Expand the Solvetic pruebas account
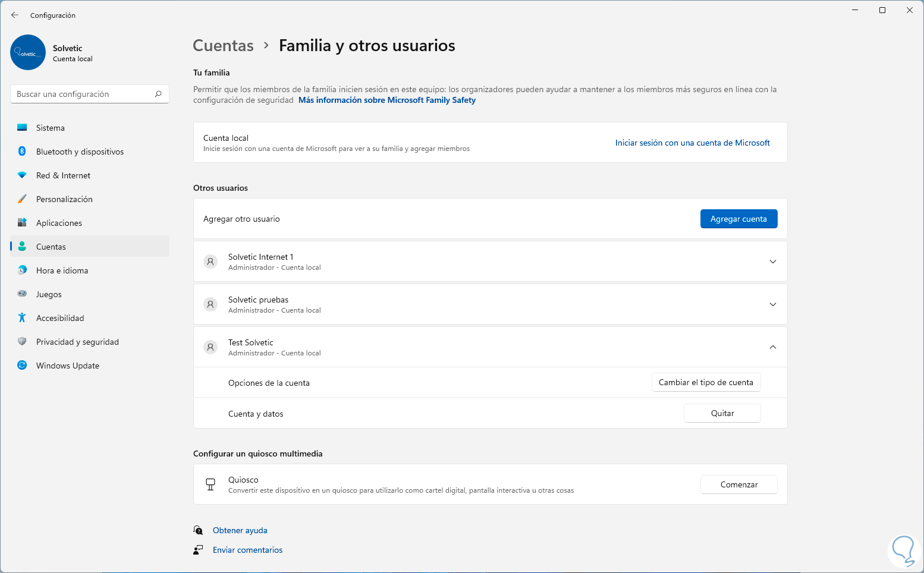 tap(772, 304)
